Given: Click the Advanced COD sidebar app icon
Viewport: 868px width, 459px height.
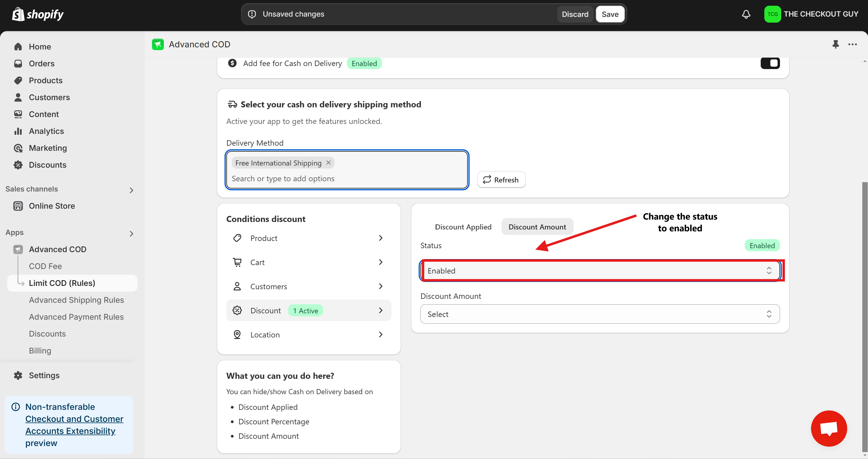Looking at the screenshot, I should pos(18,249).
